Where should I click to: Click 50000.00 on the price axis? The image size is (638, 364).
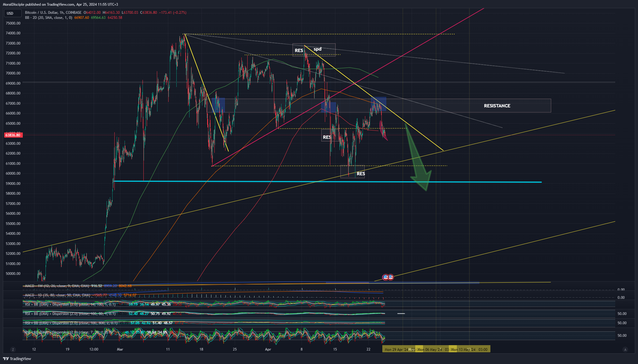[x=13, y=274]
